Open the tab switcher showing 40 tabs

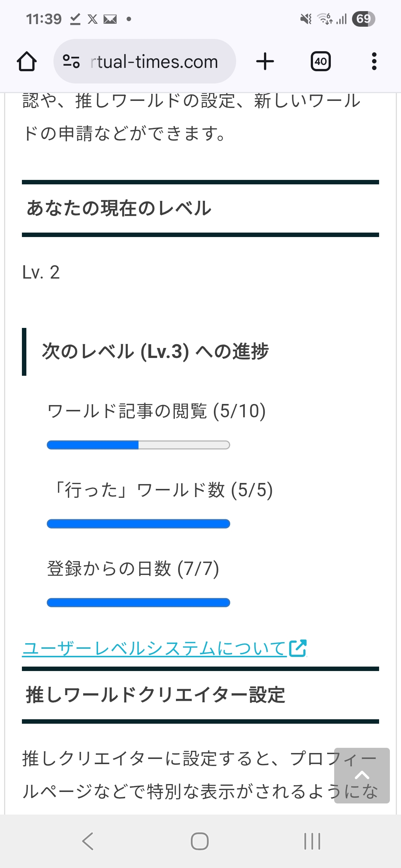(320, 61)
